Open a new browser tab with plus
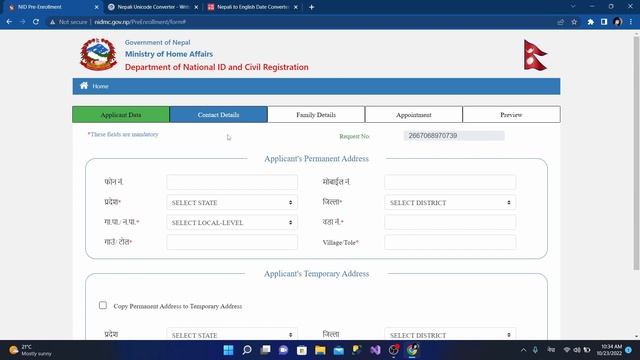Image resolution: width=640 pixels, height=360 pixels. pyautogui.click(x=311, y=7)
